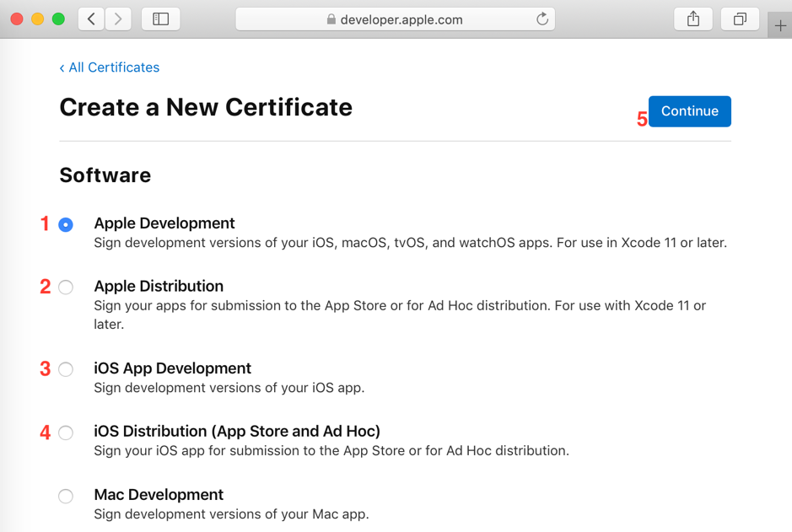Minimize the Safari window with yellow button
792x532 pixels.
coord(38,19)
